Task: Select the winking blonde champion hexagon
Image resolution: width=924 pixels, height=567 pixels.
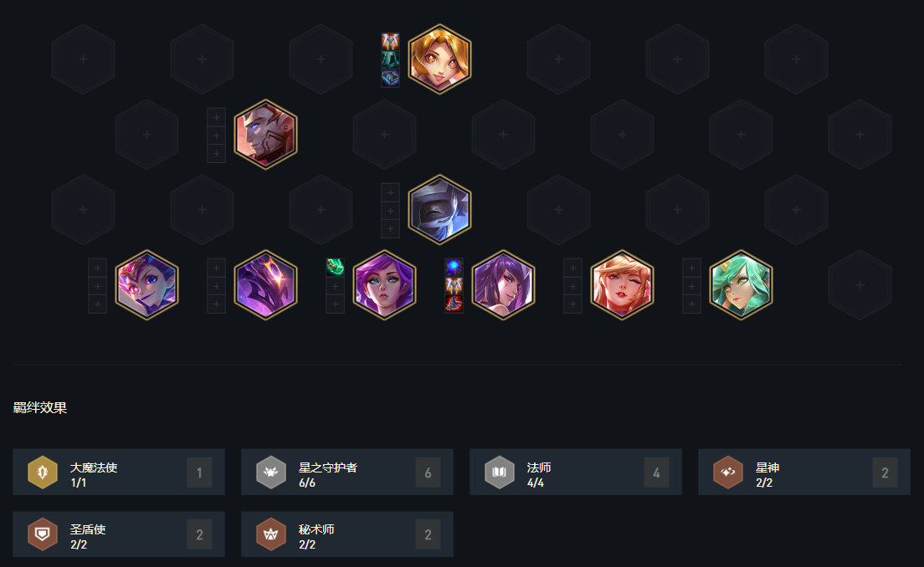Action: pyautogui.click(x=622, y=285)
